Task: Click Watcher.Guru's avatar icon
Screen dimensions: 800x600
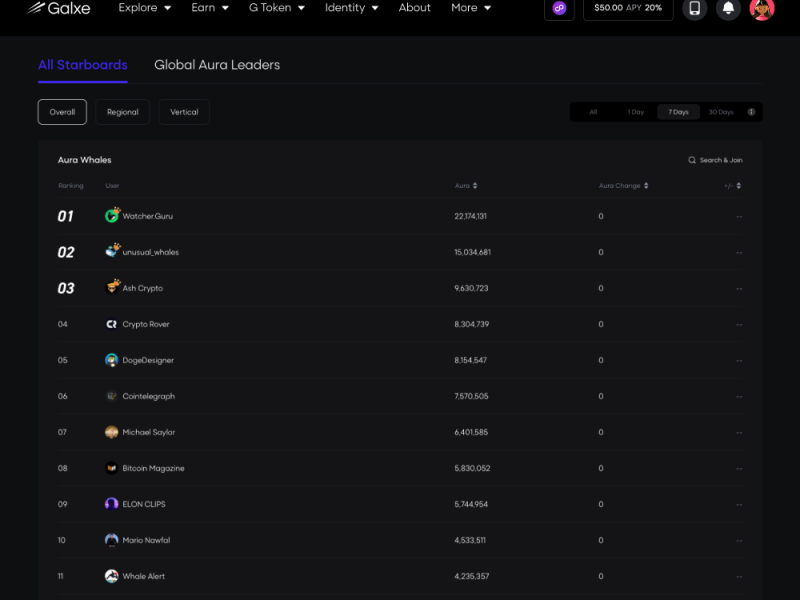Action: click(112, 215)
